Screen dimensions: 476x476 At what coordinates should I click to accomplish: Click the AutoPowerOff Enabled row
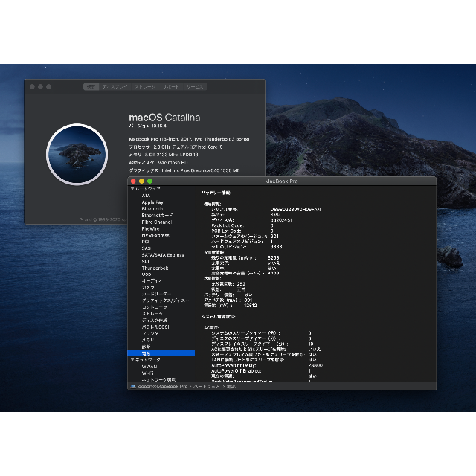261,371
